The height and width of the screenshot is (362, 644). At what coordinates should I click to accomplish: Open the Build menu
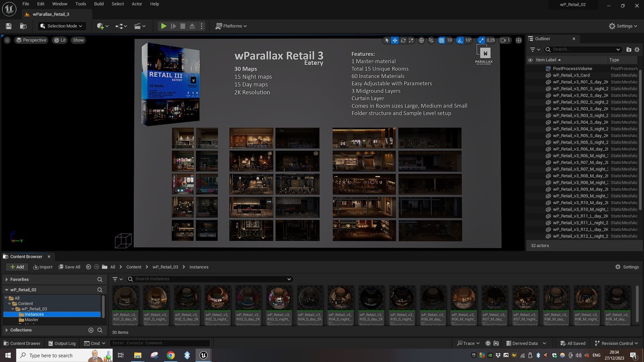click(x=99, y=4)
